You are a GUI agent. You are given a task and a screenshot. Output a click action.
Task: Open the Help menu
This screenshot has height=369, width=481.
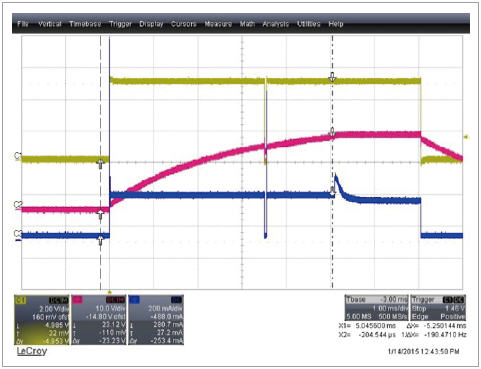tap(336, 24)
